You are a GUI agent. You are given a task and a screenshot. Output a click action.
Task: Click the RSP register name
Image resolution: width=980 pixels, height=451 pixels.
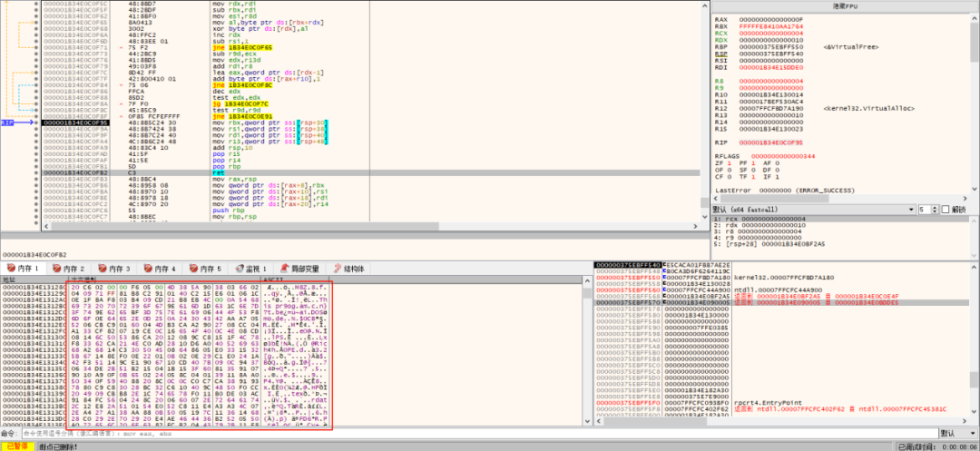(x=720, y=54)
